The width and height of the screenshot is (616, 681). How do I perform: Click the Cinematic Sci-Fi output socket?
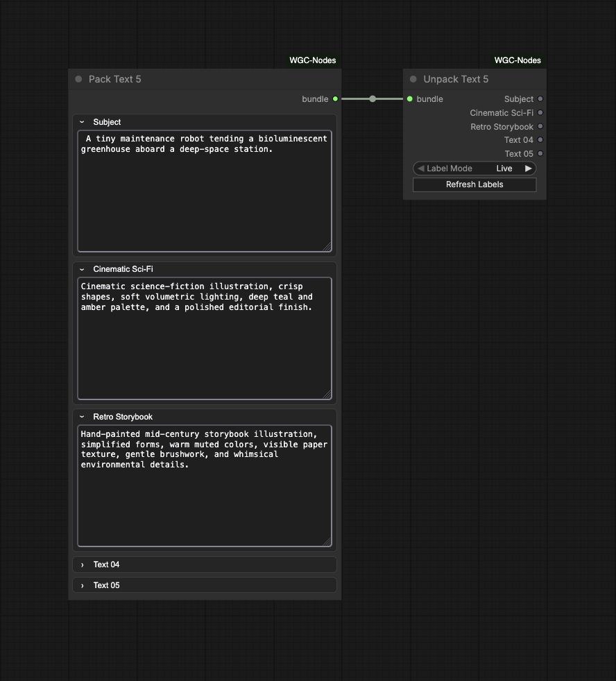(540, 112)
